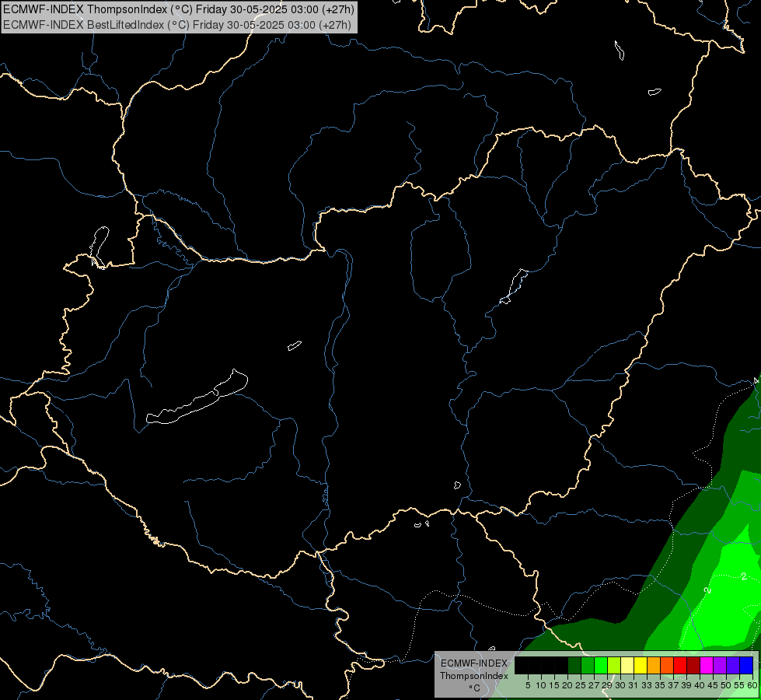Click the legend scale value 25
Image resolution: width=761 pixels, height=700 pixels.
581,685
